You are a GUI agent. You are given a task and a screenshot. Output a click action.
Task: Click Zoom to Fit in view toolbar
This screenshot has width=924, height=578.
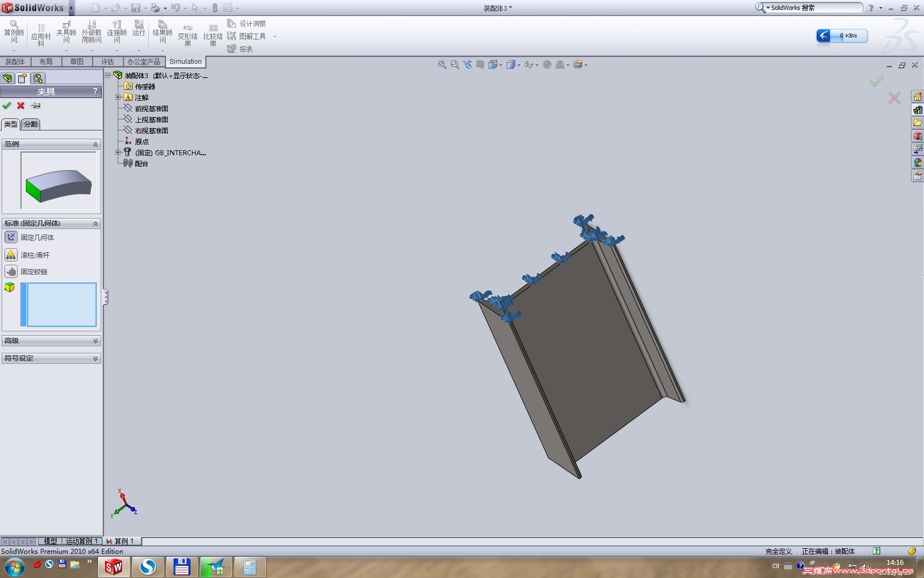442,64
